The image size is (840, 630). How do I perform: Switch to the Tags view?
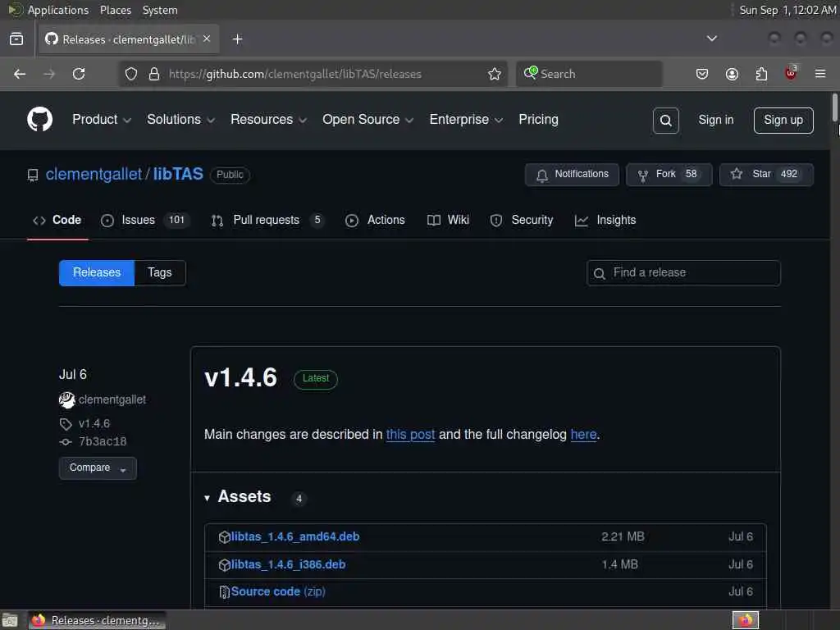[160, 272]
